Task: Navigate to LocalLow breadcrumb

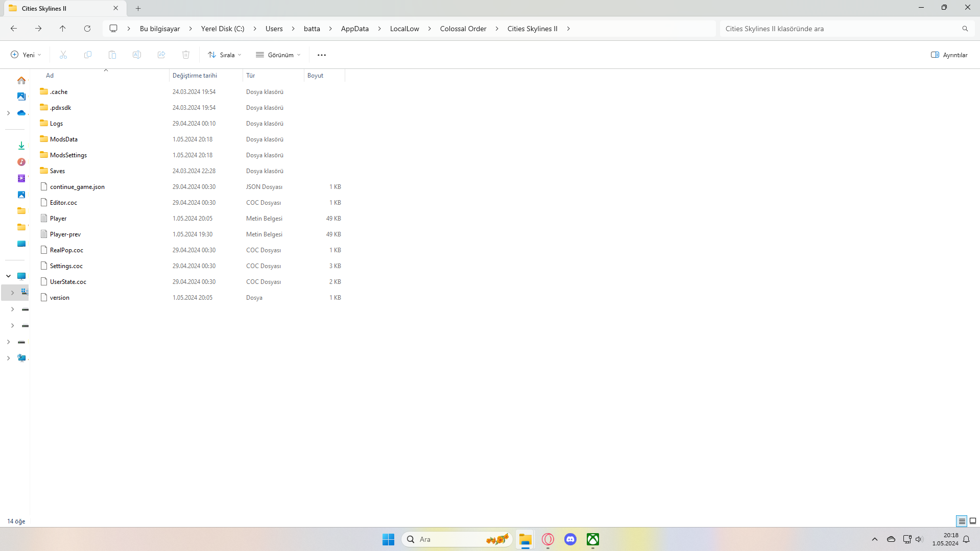Action: [404, 29]
